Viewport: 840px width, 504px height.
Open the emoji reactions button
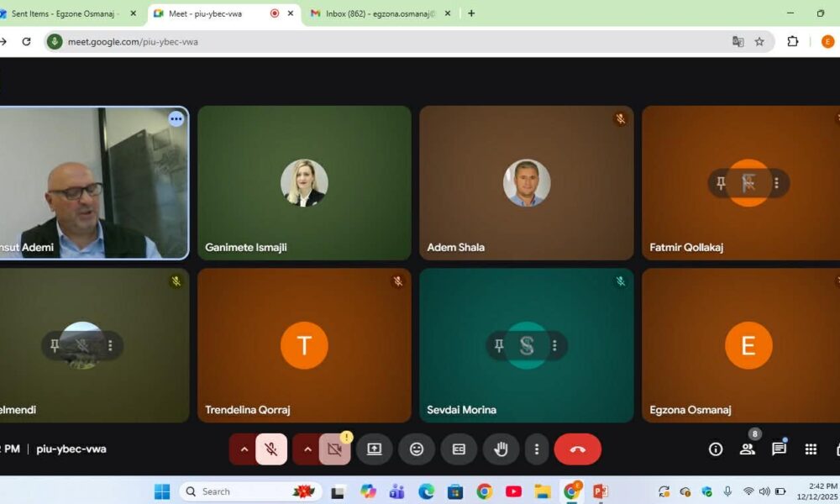click(x=417, y=449)
